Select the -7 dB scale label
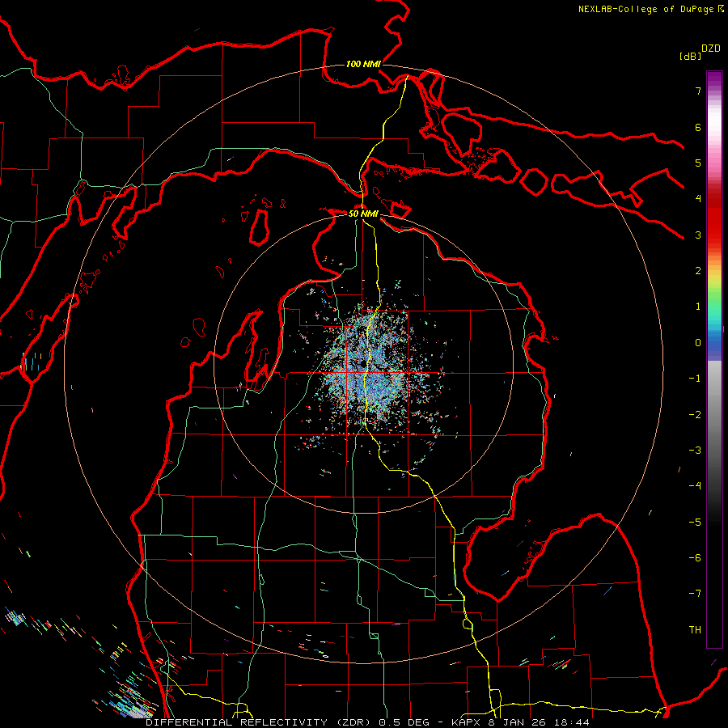Image resolution: width=728 pixels, height=728 pixels. pyautogui.click(x=695, y=594)
